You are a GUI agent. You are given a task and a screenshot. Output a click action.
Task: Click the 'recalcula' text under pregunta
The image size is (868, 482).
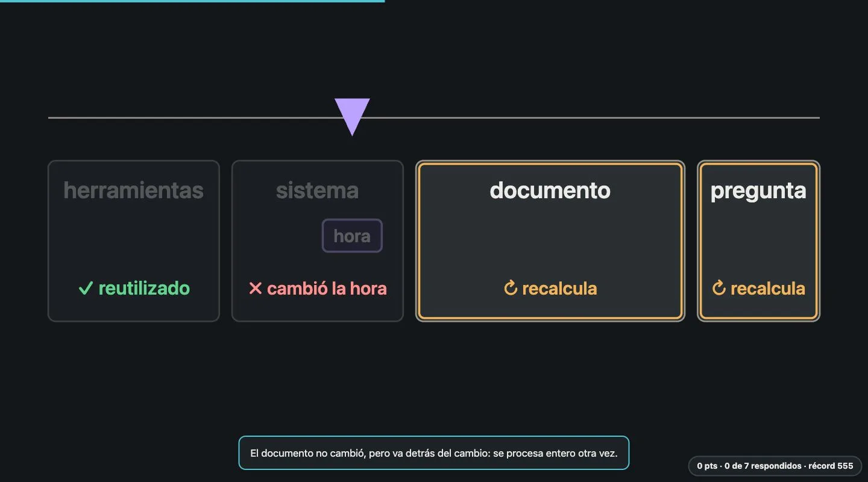(x=768, y=289)
